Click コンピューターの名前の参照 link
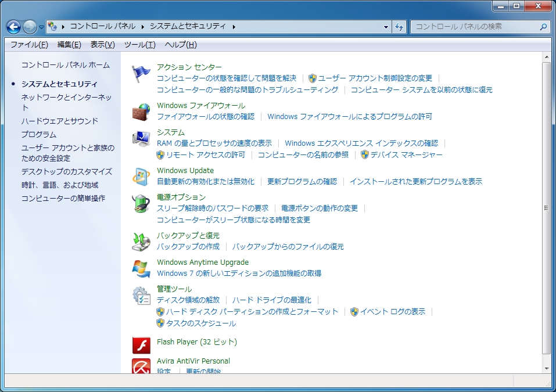Viewport: 556px width, 392px height. tap(303, 155)
